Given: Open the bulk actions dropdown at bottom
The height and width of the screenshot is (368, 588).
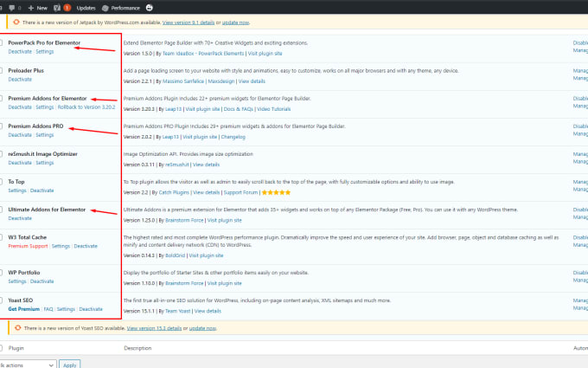Looking at the screenshot, I should [x=29, y=365].
